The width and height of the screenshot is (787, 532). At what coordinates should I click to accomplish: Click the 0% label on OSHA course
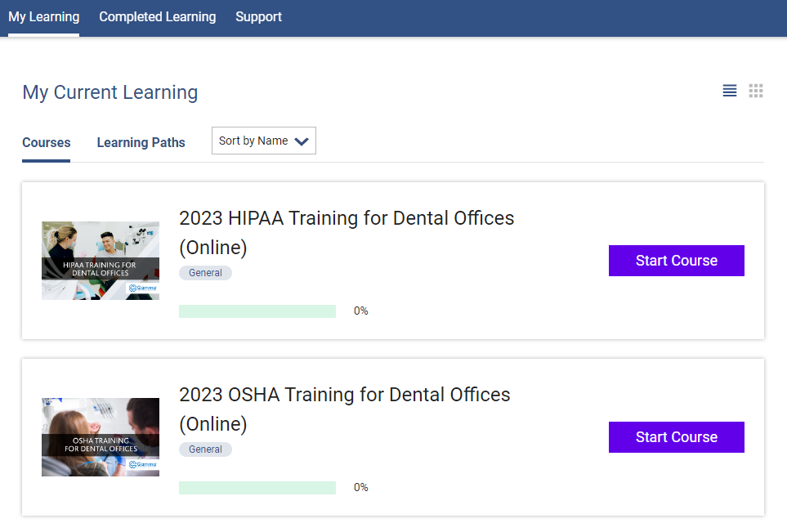[x=360, y=488]
